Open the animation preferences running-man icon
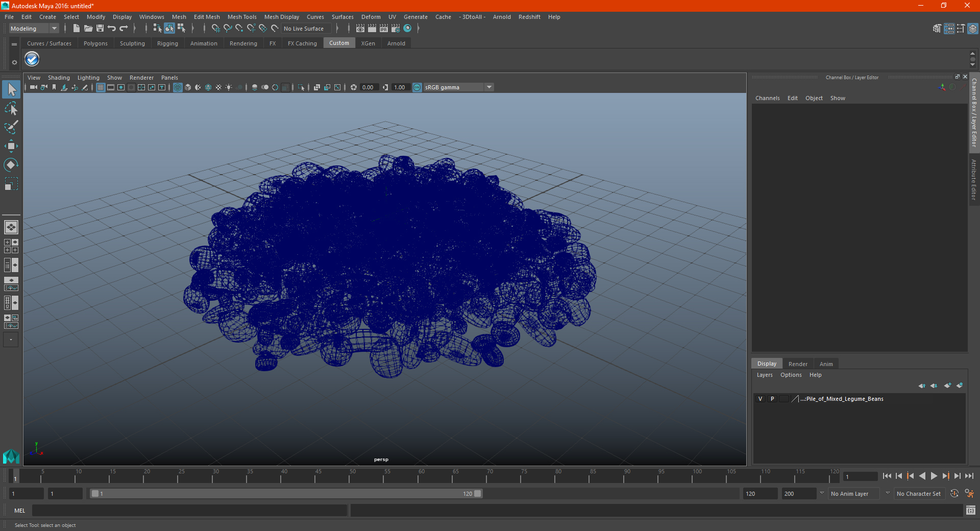Image resolution: width=980 pixels, height=531 pixels. [x=969, y=494]
